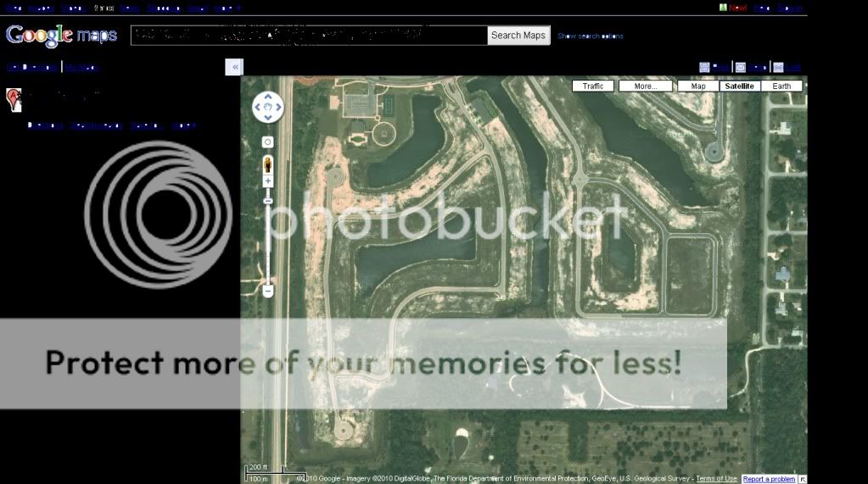The image size is (868, 484).
Task: Switch to the Earth view
Action: pos(781,86)
